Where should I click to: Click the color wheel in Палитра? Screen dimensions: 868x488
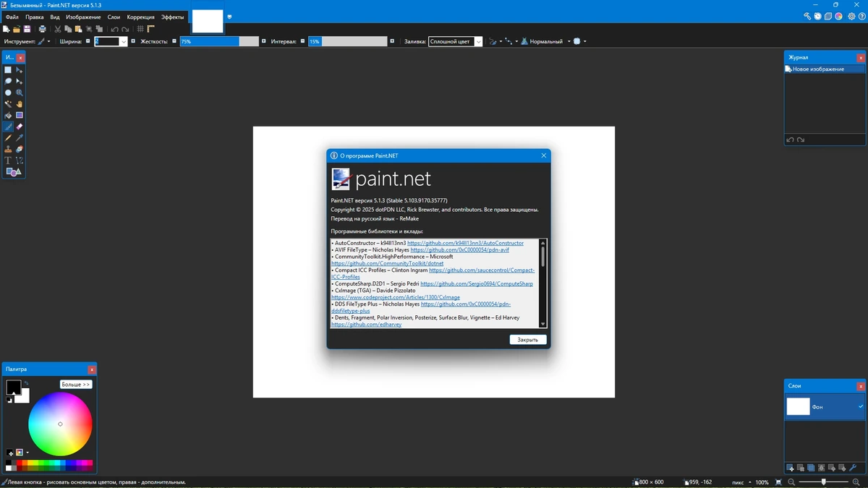click(60, 424)
